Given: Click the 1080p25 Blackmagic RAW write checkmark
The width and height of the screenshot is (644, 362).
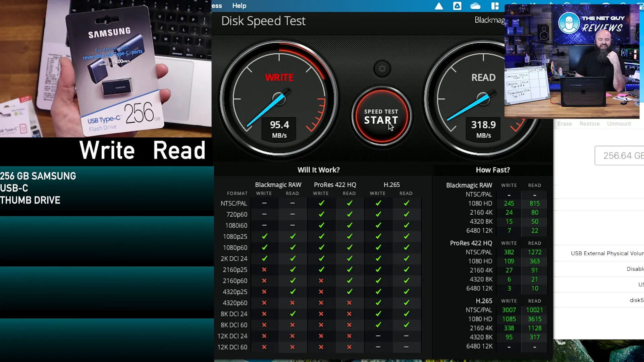Looking at the screenshot, I should point(264,237).
